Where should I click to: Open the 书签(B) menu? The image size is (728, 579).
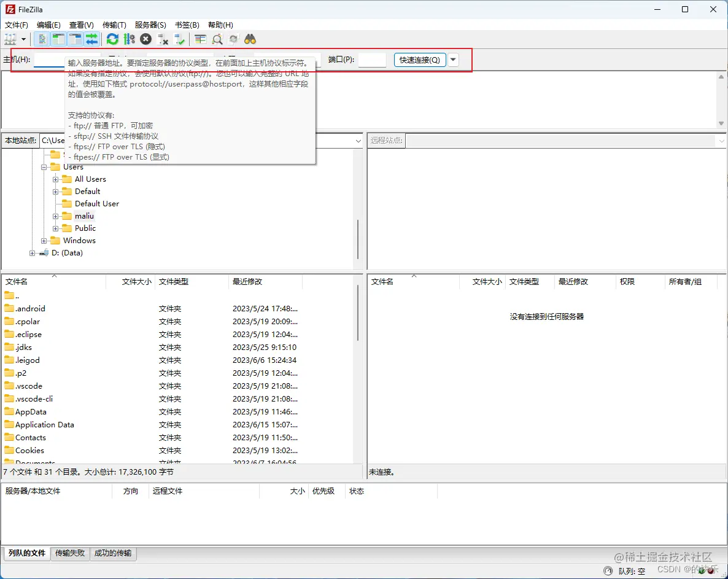tap(187, 25)
